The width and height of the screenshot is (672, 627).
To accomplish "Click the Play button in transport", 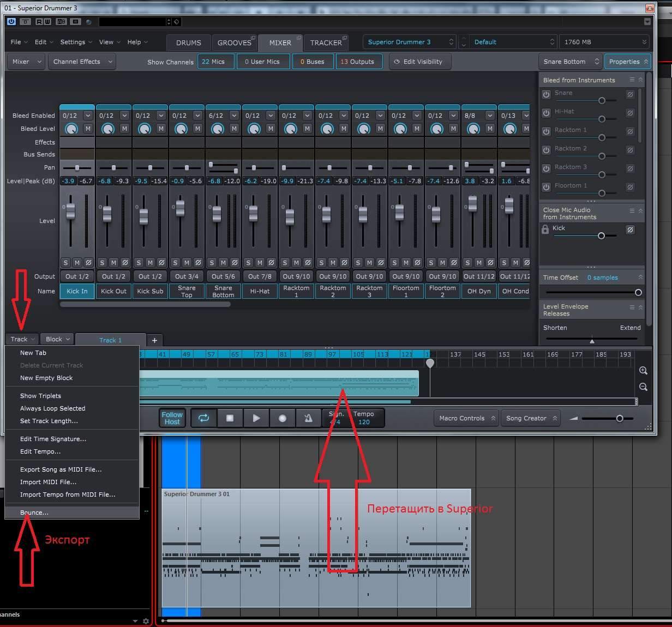I will point(256,418).
